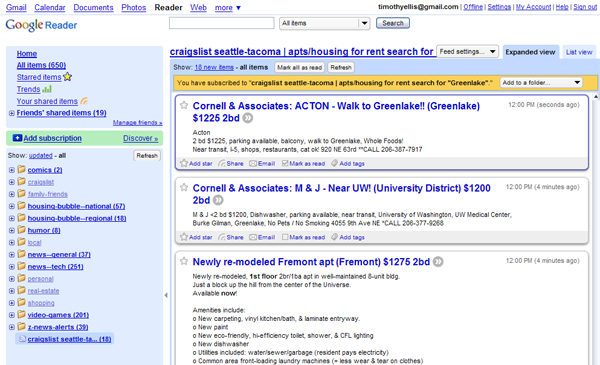Image resolution: width=600 pixels, height=365 pixels.
Task: Switch to List view tab
Action: coord(579,52)
